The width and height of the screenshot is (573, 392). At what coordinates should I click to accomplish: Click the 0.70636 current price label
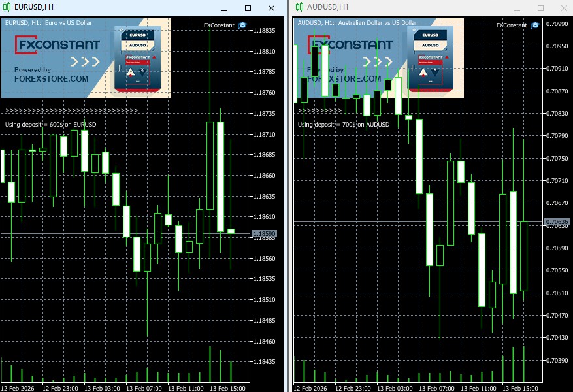point(557,222)
